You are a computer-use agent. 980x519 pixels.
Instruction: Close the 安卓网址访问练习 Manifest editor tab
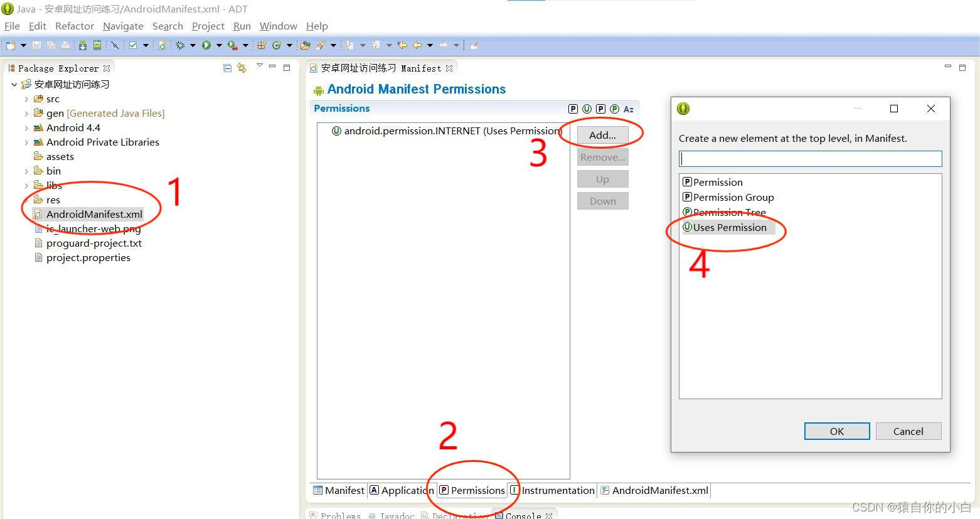pyautogui.click(x=449, y=68)
